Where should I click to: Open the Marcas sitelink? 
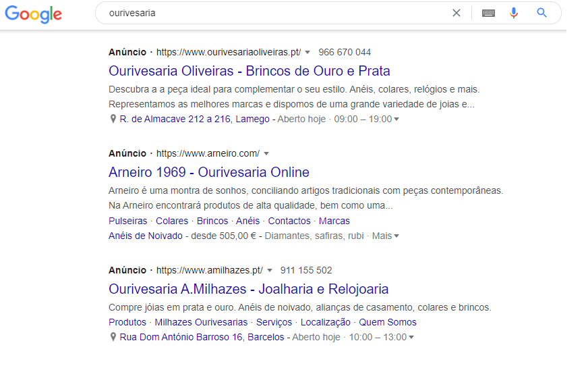point(334,221)
